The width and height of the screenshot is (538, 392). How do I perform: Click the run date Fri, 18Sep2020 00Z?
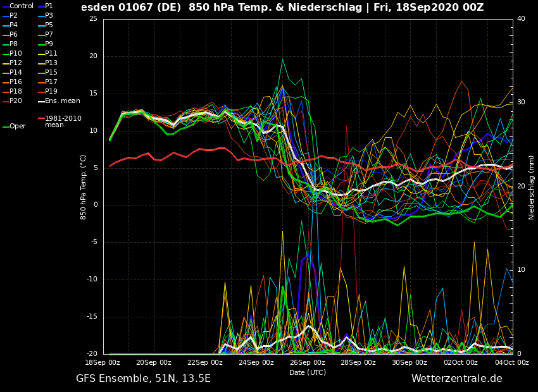429,7
